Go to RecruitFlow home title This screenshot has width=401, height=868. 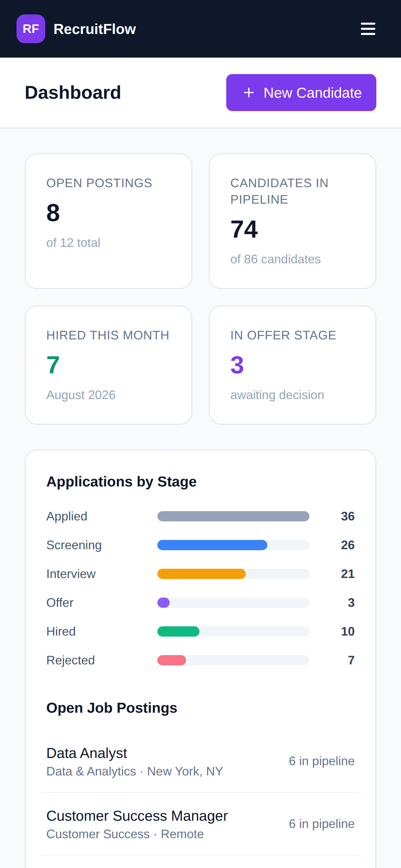(x=95, y=29)
